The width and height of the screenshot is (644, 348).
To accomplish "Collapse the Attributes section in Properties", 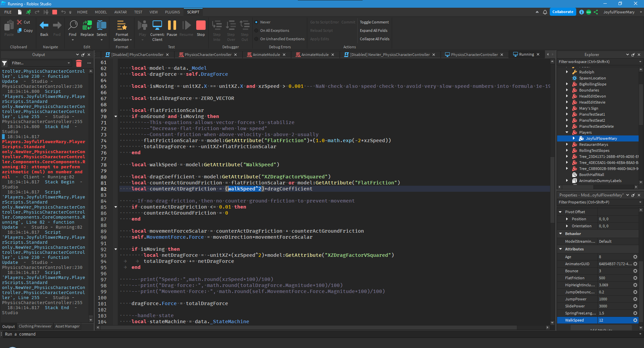I will 560,249.
